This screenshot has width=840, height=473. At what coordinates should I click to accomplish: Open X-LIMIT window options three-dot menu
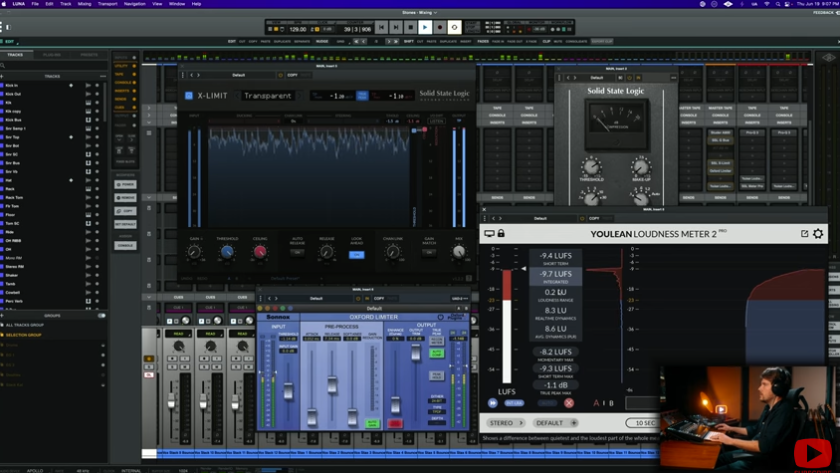(x=183, y=75)
